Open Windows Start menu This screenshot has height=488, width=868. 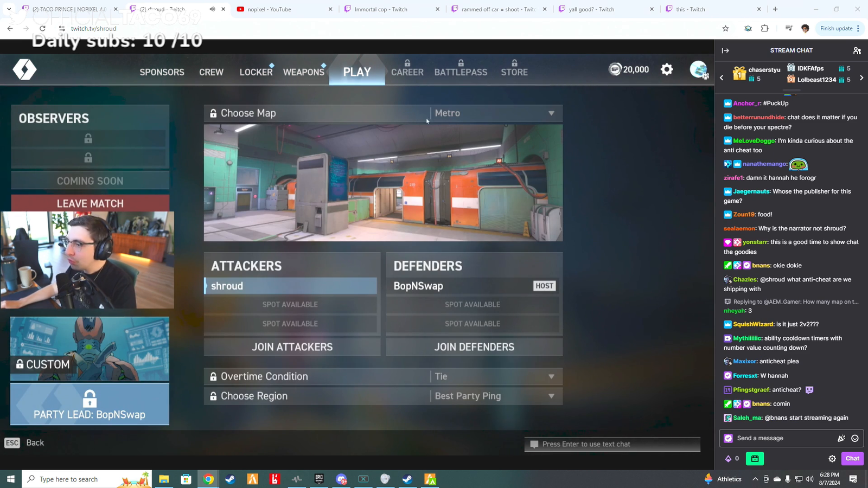click(x=10, y=479)
